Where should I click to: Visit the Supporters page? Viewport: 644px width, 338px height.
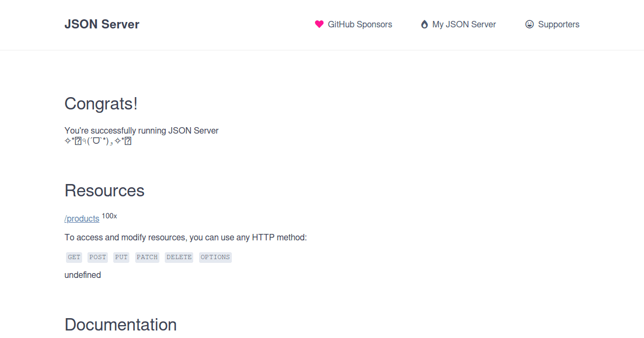click(x=559, y=24)
